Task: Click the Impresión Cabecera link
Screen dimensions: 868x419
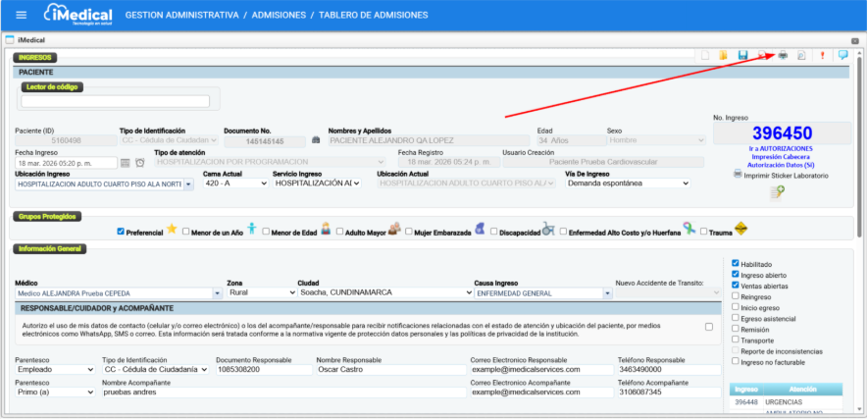Action: click(x=780, y=156)
